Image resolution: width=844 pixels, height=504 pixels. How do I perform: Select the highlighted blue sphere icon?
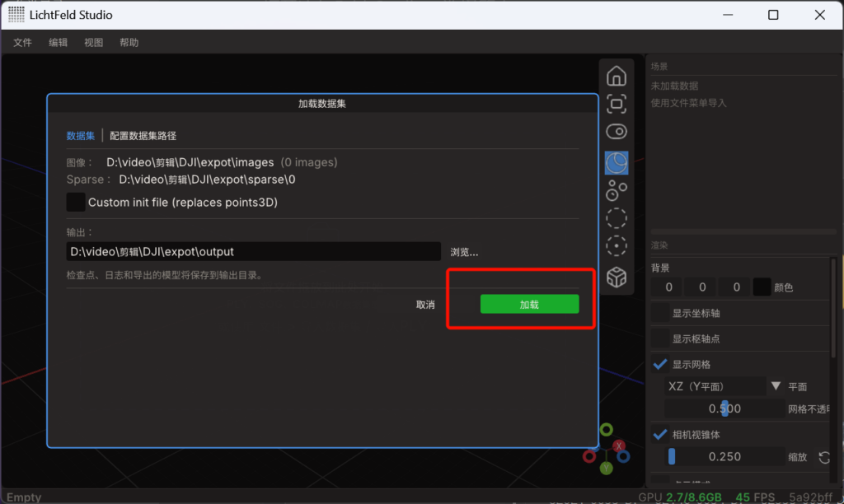(616, 163)
